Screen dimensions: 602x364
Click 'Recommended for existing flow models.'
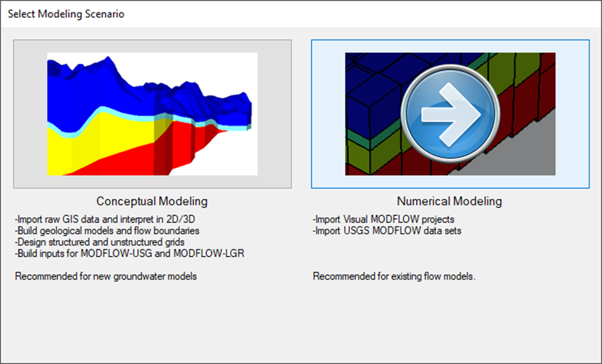point(394,276)
